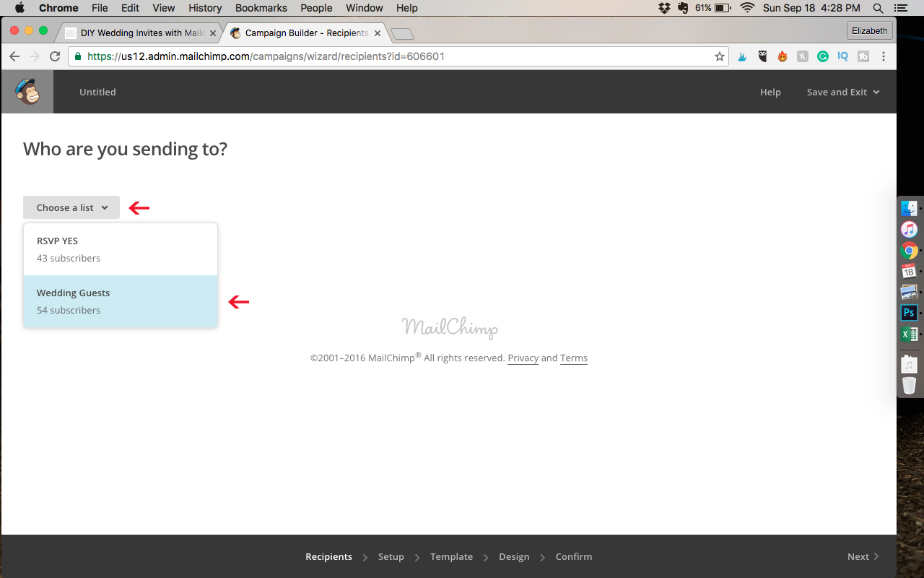Click the Recipients step
This screenshot has height=578, width=924.
point(328,556)
